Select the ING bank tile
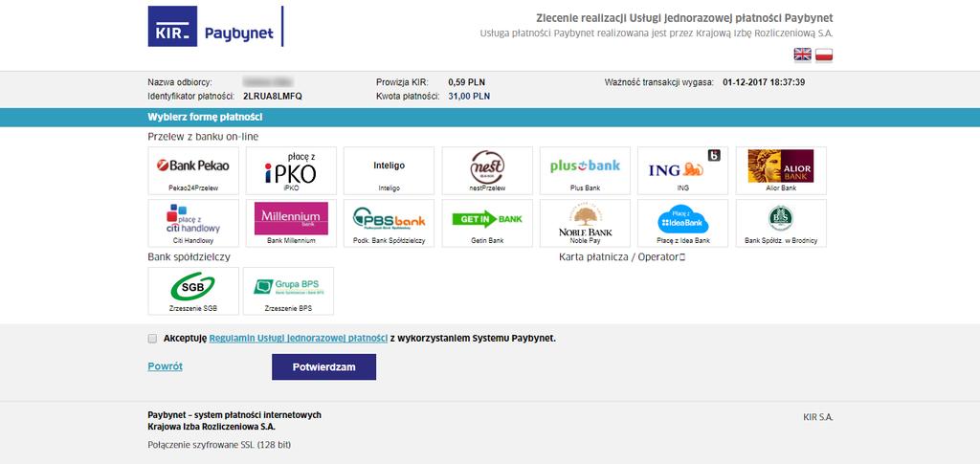This screenshot has height=464, width=980. 682,170
